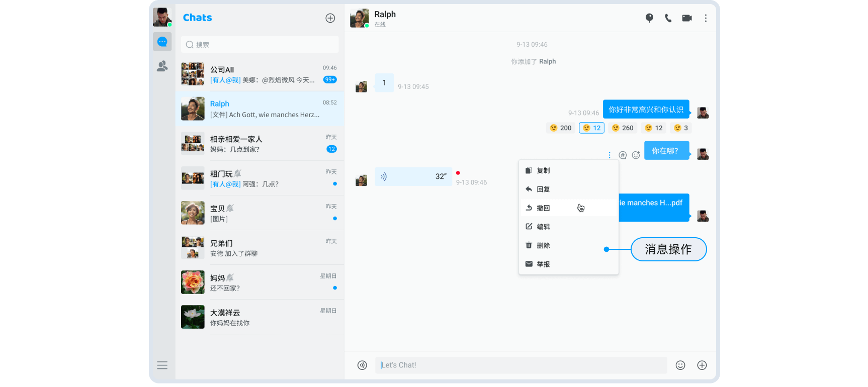Open the hamburger menu at sidebar bottom
The width and height of the screenshot is (868, 387).
[162, 365]
